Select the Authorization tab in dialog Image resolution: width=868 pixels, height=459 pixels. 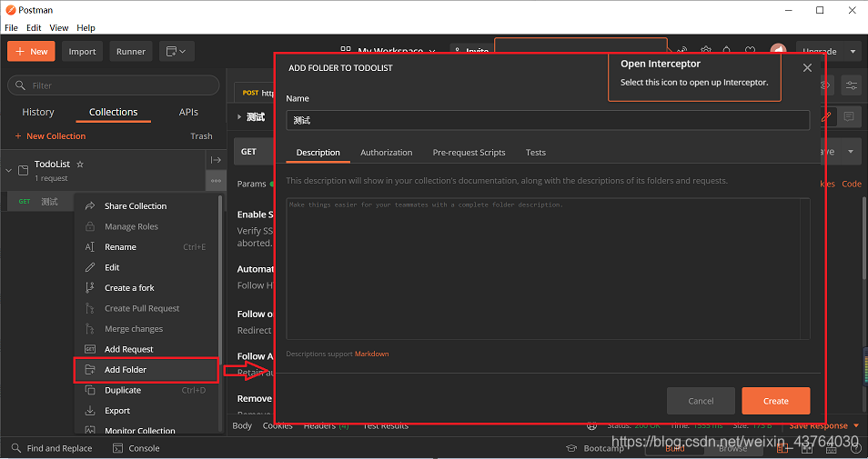pyautogui.click(x=387, y=152)
